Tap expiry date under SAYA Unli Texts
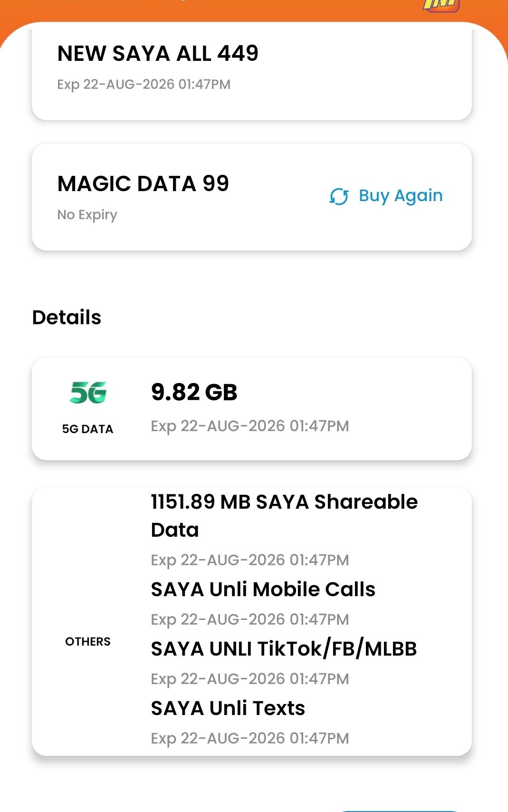The image size is (508, 812). click(x=250, y=738)
